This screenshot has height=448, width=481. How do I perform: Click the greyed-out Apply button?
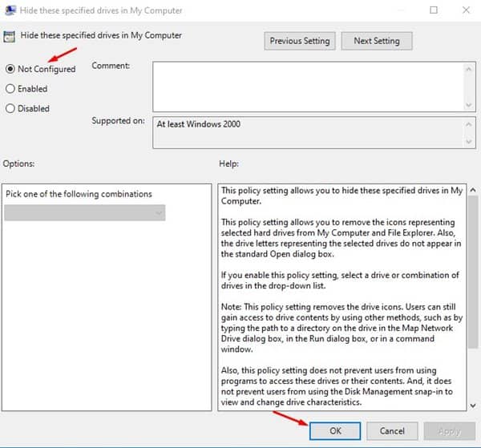[x=450, y=431]
